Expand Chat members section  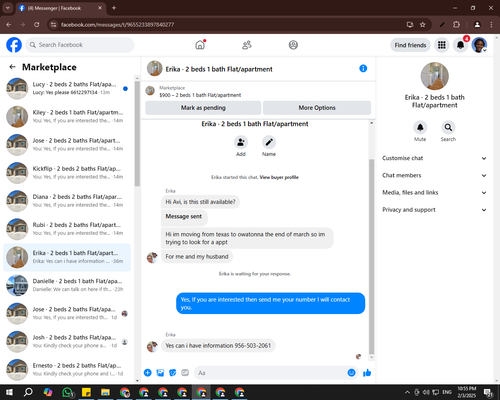[x=434, y=175]
